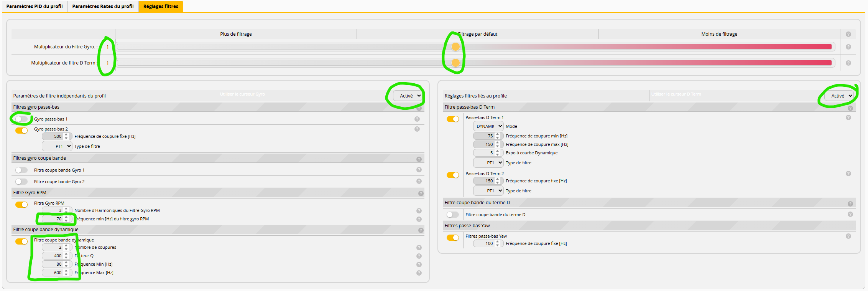Click help icon for Passe-bas D Term 2

[848, 174]
